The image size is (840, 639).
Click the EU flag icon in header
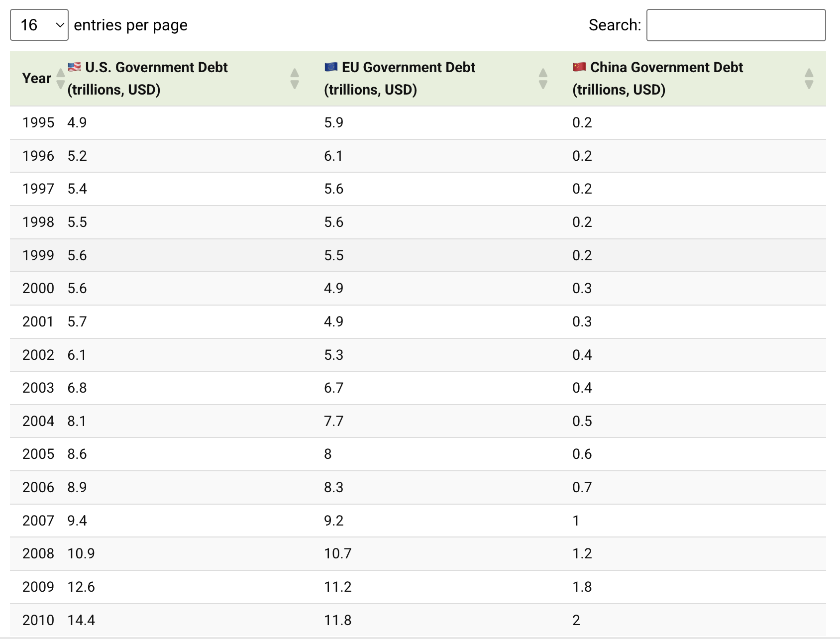[x=331, y=67]
